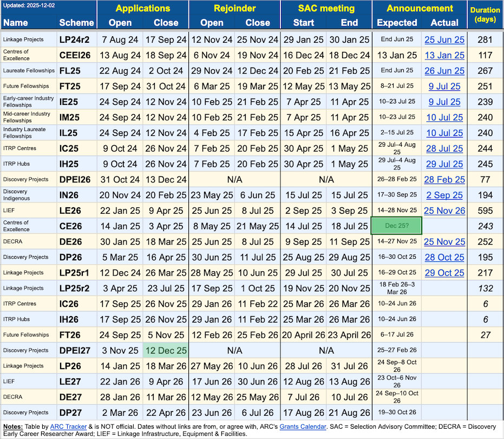This screenshot has height=439, width=504.
Task: Select the green 'Dec 25?' cell
Action: [397, 226]
